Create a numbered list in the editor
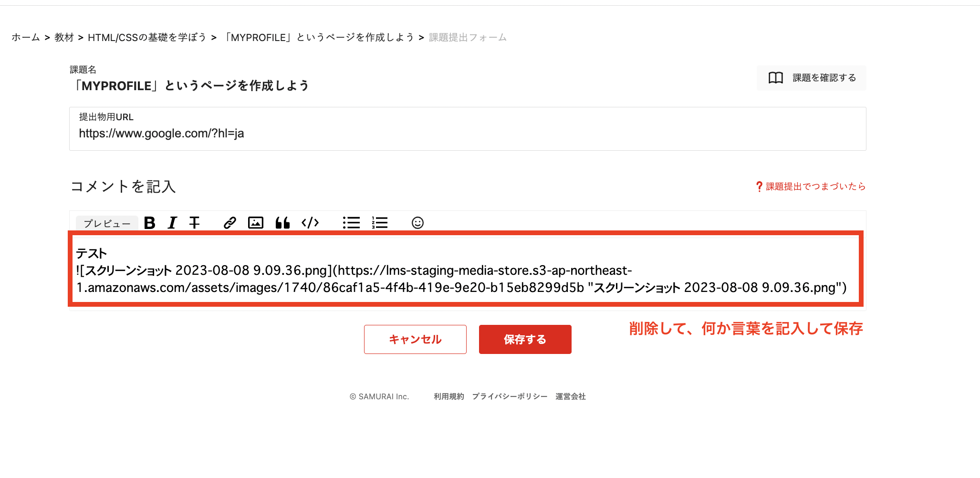The height and width of the screenshot is (478, 980). click(x=379, y=222)
